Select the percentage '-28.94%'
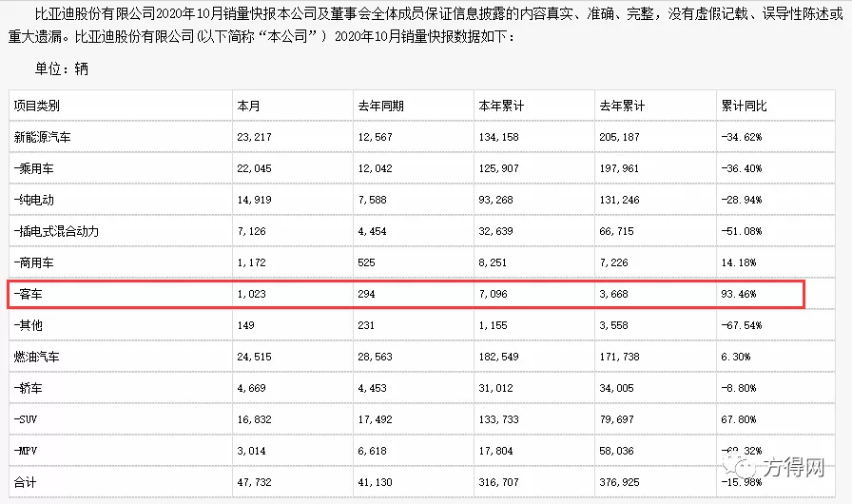Screen dimensions: 852x504 742,200
